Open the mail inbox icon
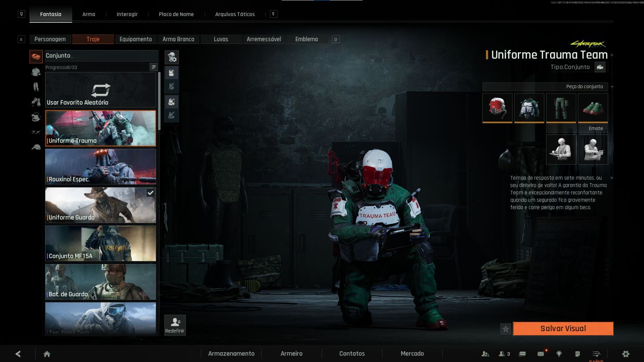 [x=541, y=354]
